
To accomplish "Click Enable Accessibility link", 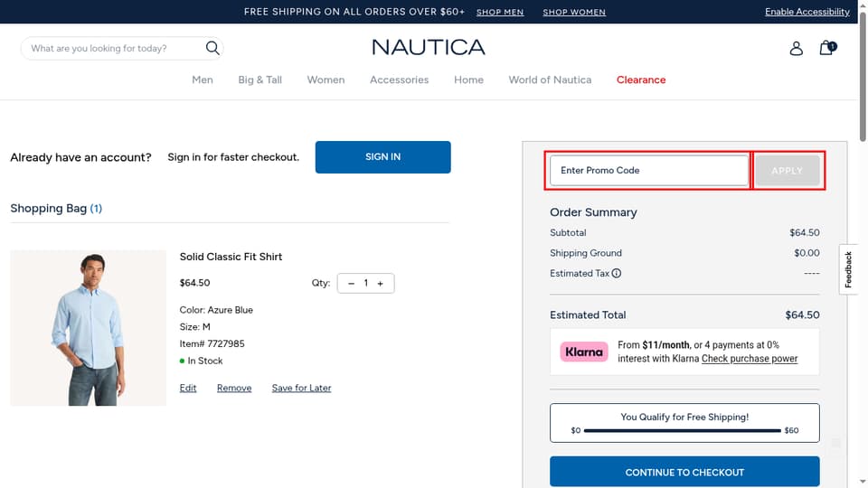I will [x=807, y=12].
